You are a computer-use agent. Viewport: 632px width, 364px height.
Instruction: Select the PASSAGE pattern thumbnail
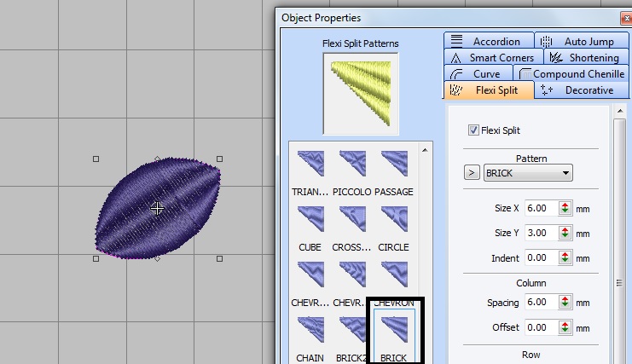tap(394, 164)
